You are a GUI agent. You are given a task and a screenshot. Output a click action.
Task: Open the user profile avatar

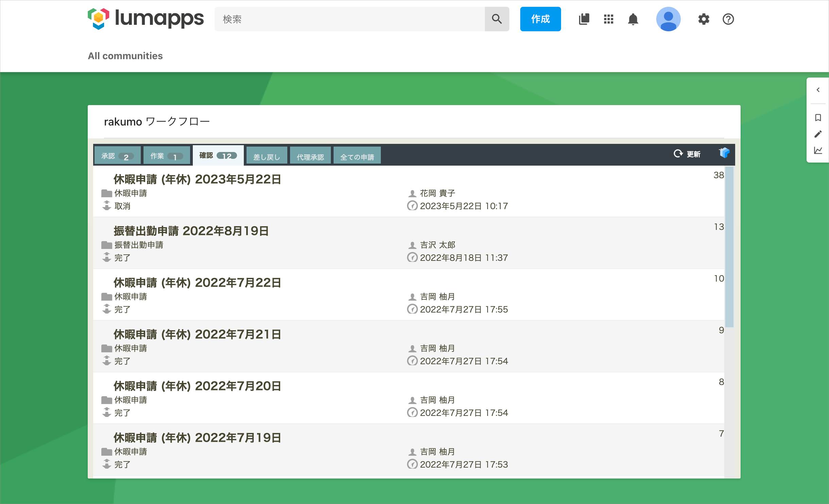point(668,19)
